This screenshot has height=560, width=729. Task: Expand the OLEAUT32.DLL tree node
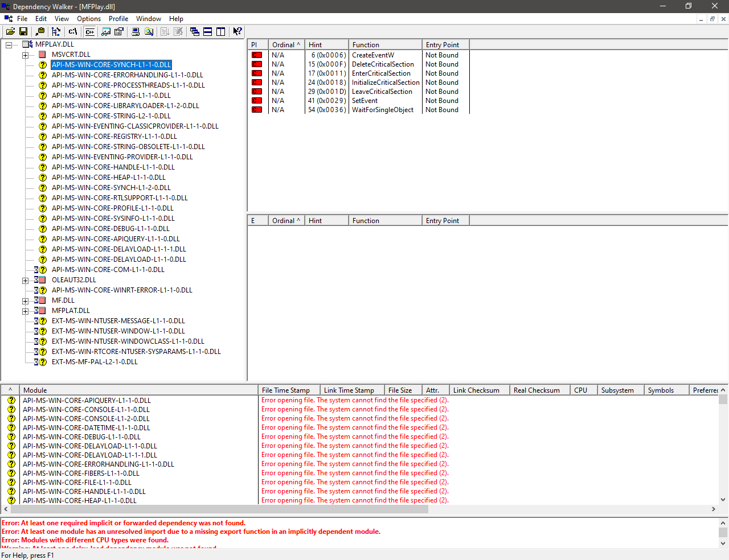25,281
